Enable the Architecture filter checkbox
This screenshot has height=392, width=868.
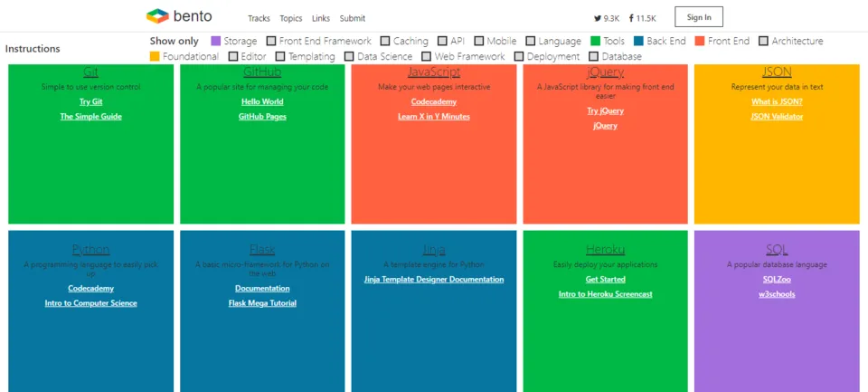click(764, 41)
